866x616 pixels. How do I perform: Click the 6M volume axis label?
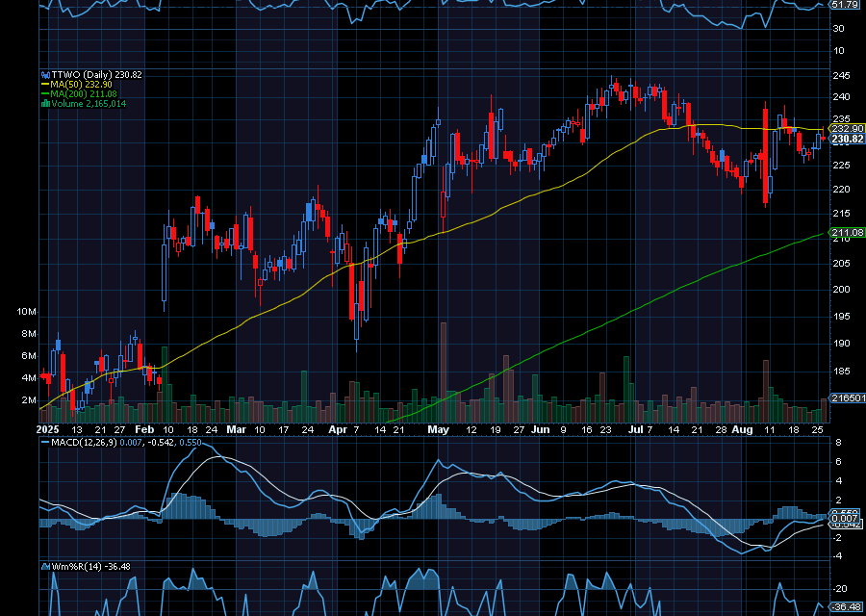click(29, 356)
